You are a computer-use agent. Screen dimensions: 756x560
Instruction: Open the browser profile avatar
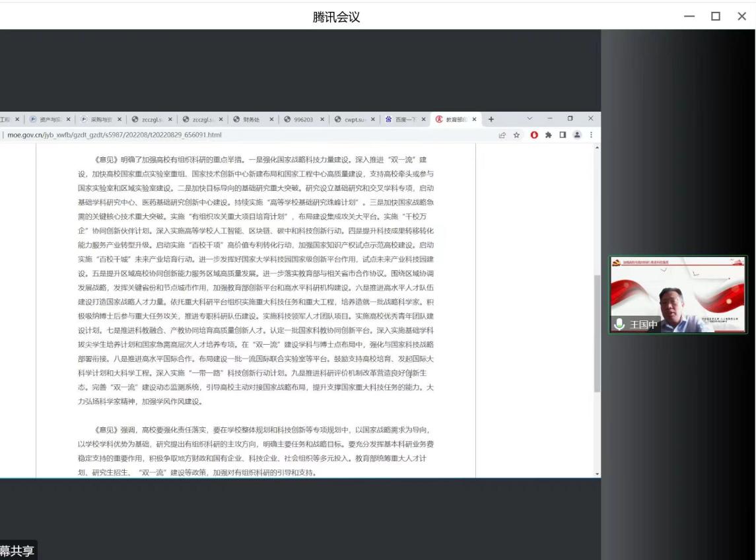pyautogui.click(x=576, y=135)
